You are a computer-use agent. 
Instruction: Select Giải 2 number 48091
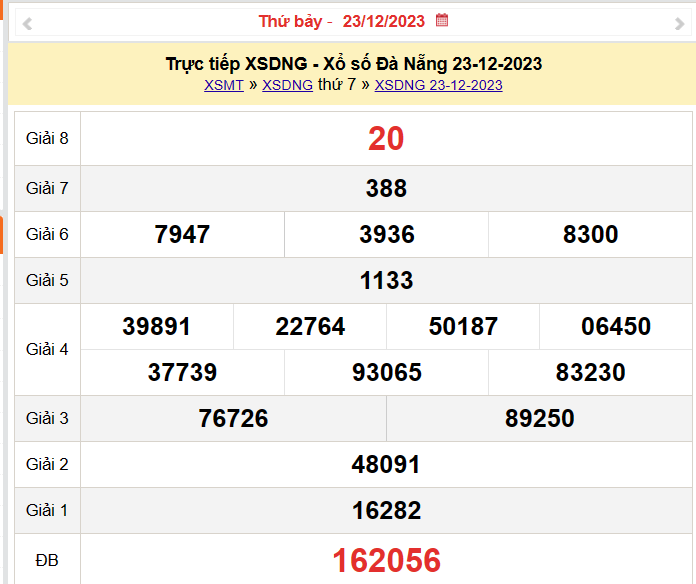[386, 465]
